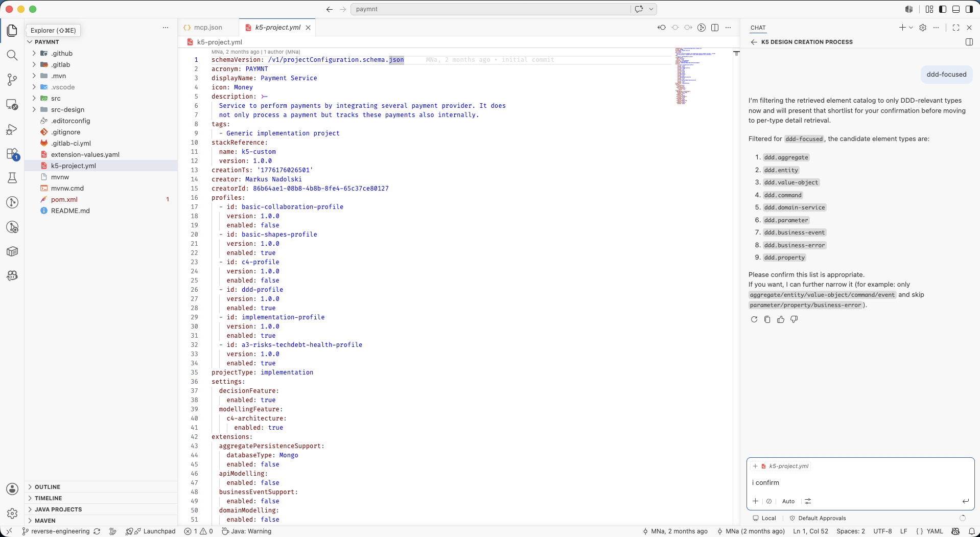This screenshot has width=980, height=537.
Task: Mark chat response as helpful thumbs up
Action: pyautogui.click(x=780, y=319)
